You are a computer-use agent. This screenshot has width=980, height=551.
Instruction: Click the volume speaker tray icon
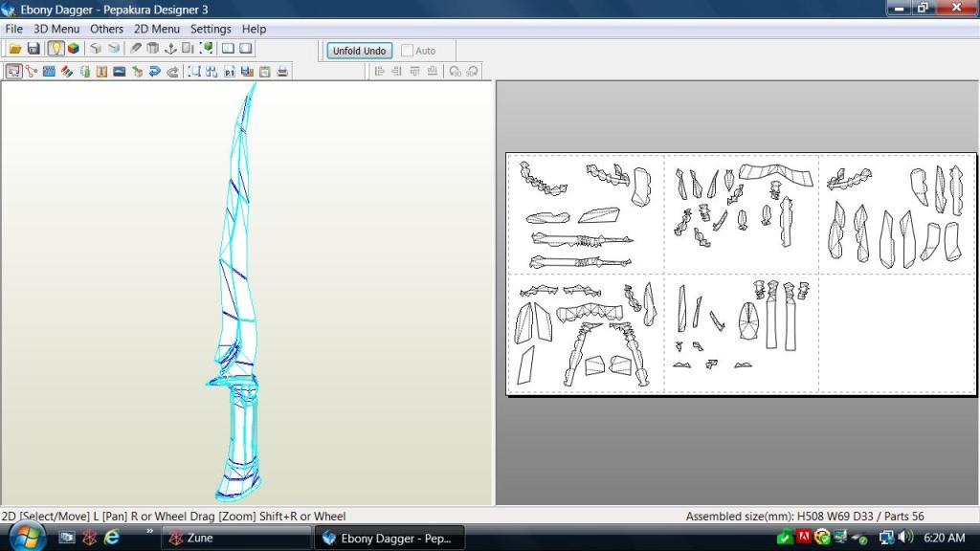tap(904, 538)
